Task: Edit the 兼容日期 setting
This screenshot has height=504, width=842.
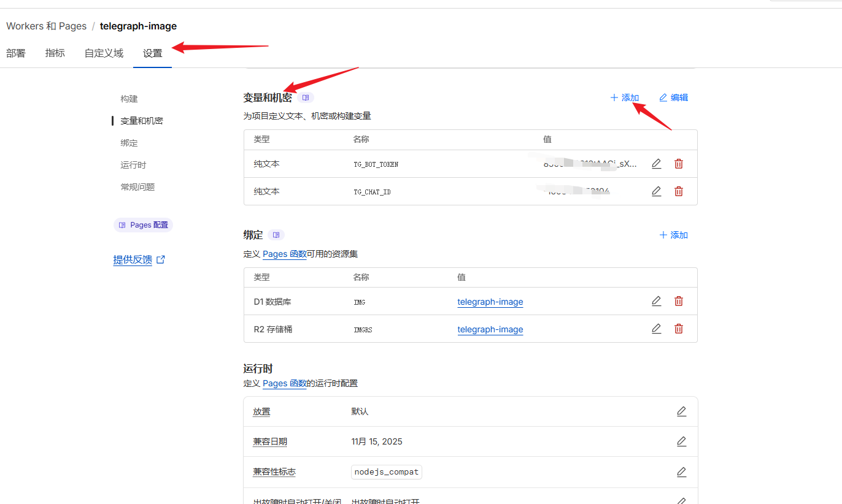Action: [x=681, y=441]
